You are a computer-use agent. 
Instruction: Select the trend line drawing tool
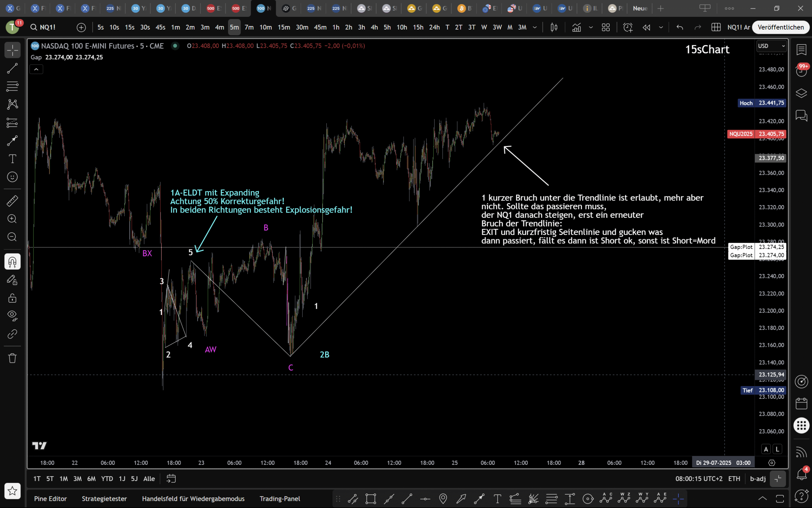pos(12,69)
